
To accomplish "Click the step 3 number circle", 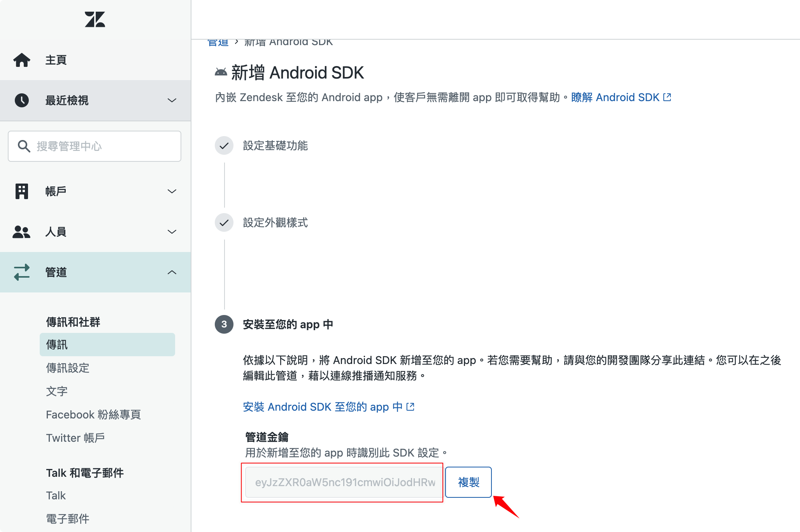I will pyautogui.click(x=224, y=324).
